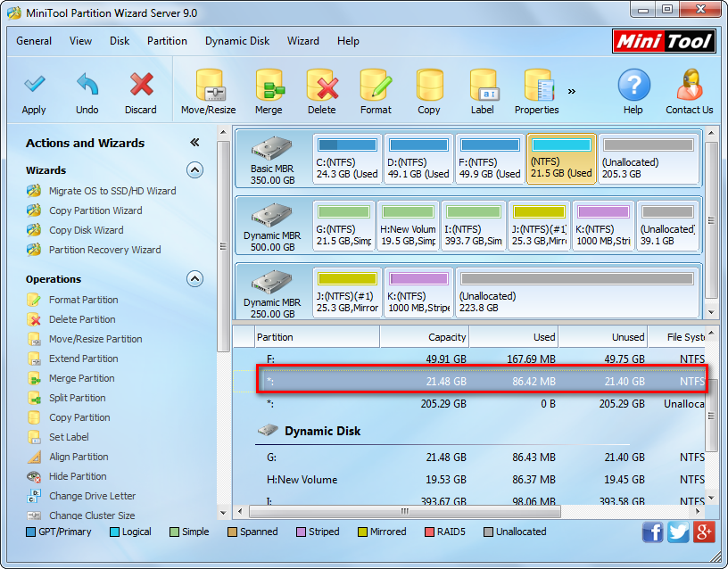Open the Help menu
Viewport: 728px width, 569px height.
click(x=348, y=41)
